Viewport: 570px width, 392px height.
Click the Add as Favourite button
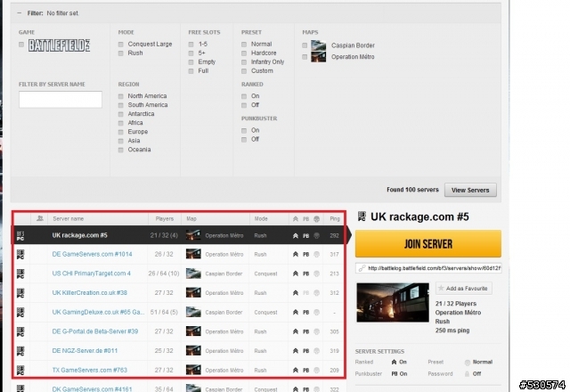(464, 289)
